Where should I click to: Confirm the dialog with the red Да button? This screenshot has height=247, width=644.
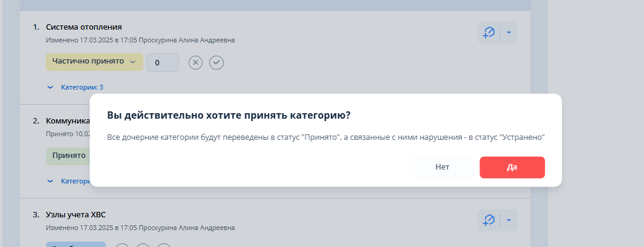click(512, 168)
